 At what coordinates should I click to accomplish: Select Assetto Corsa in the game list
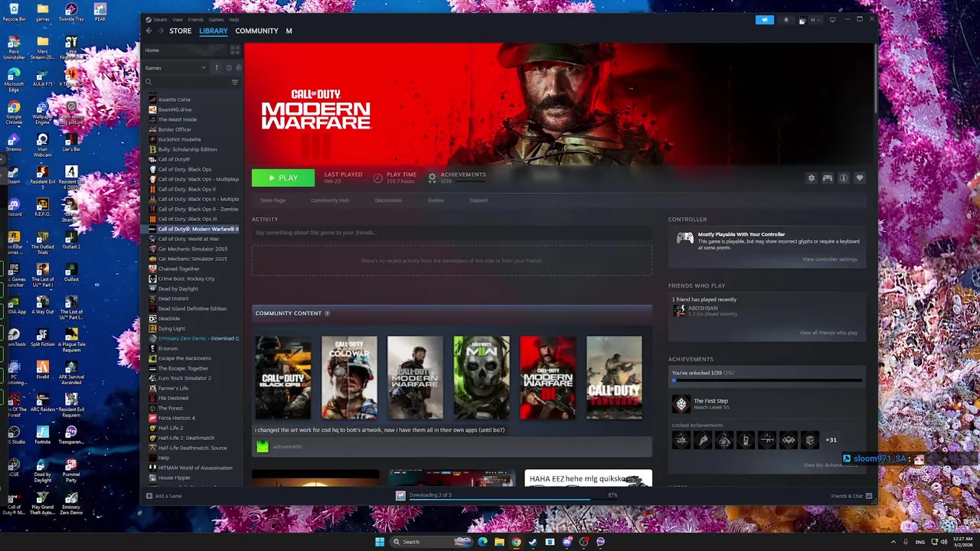coord(175,99)
